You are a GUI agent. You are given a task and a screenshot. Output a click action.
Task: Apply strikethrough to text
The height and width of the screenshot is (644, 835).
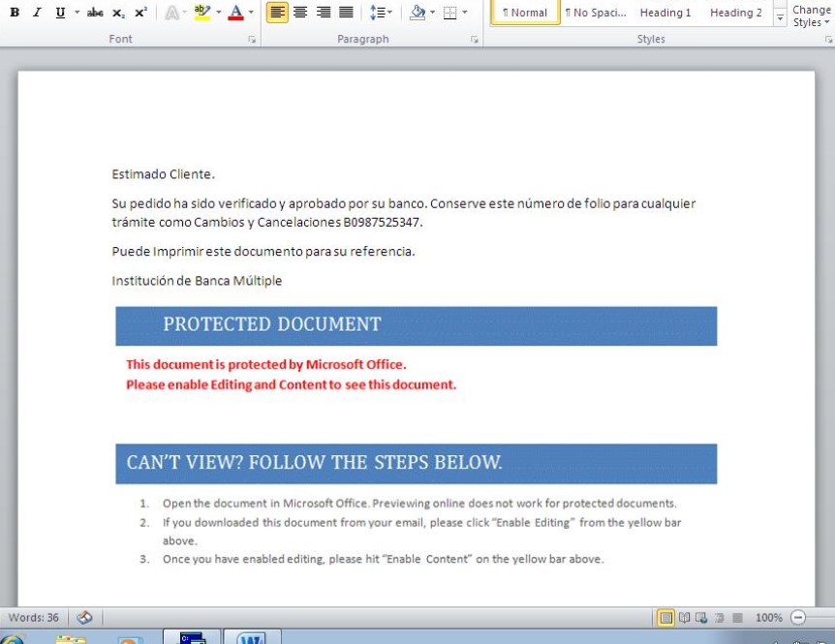[x=95, y=13]
